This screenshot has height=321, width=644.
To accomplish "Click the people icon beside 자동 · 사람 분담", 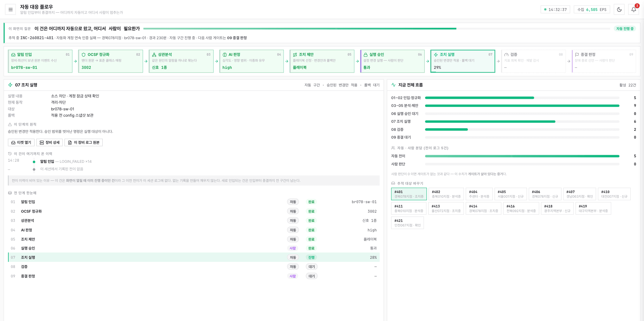I will coord(393,148).
